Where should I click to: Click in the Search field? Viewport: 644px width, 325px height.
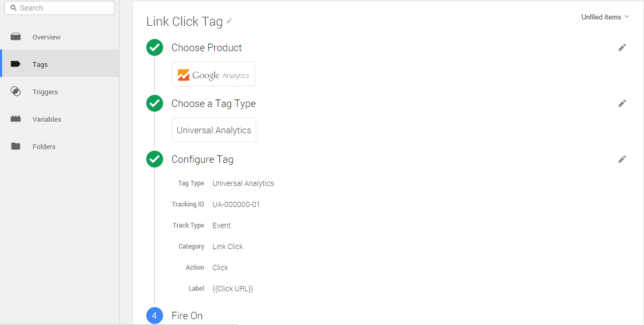(63, 8)
